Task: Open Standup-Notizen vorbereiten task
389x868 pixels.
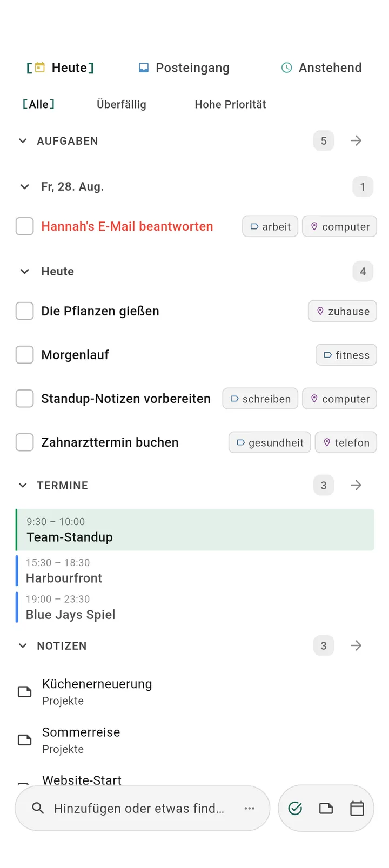Action: point(126,399)
